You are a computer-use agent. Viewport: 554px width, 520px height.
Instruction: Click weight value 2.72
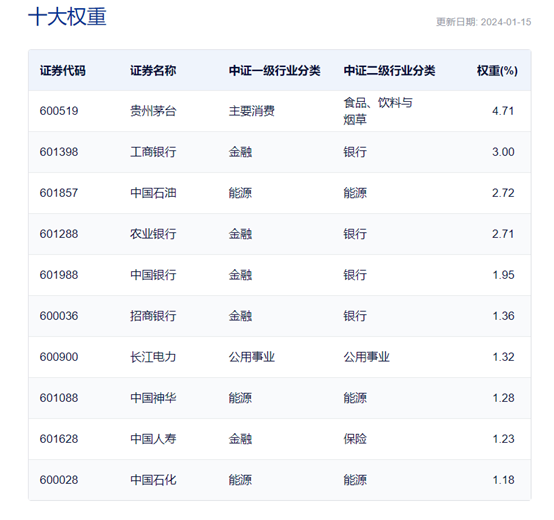click(x=503, y=193)
